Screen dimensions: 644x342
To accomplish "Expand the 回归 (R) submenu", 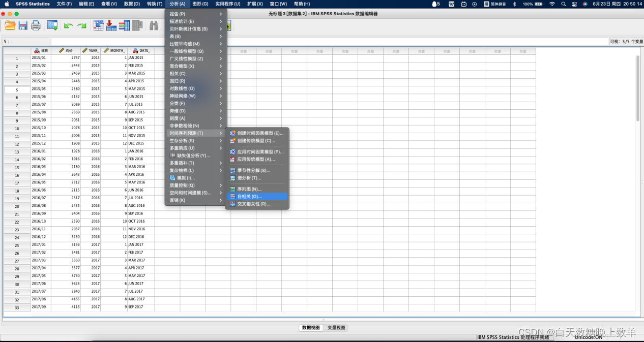I will (x=178, y=81).
